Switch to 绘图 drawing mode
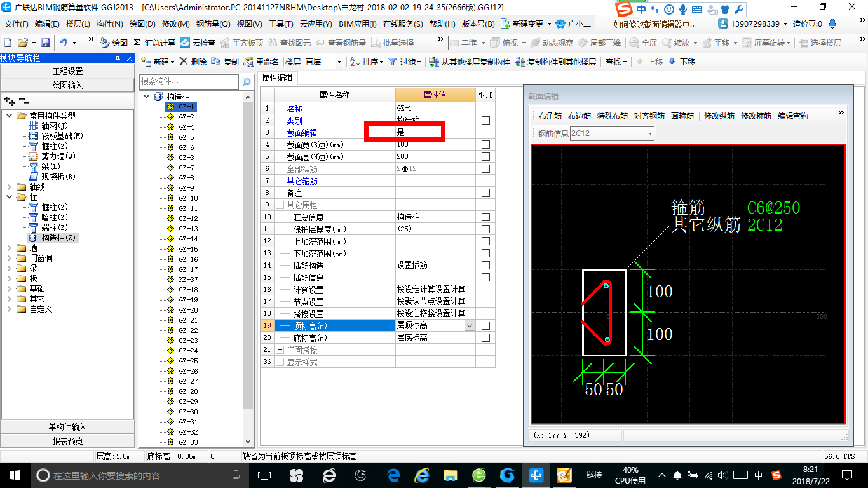This screenshot has height=488, width=868. (114, 43)
